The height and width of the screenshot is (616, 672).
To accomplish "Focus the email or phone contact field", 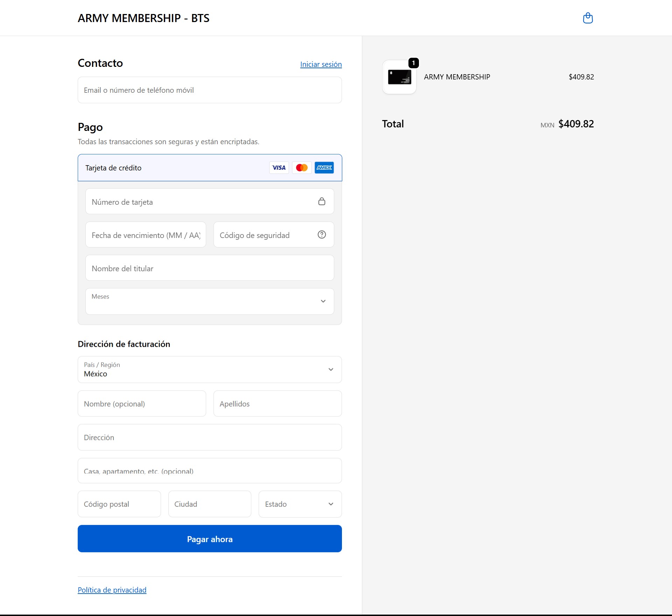I will tap(210, 90).
